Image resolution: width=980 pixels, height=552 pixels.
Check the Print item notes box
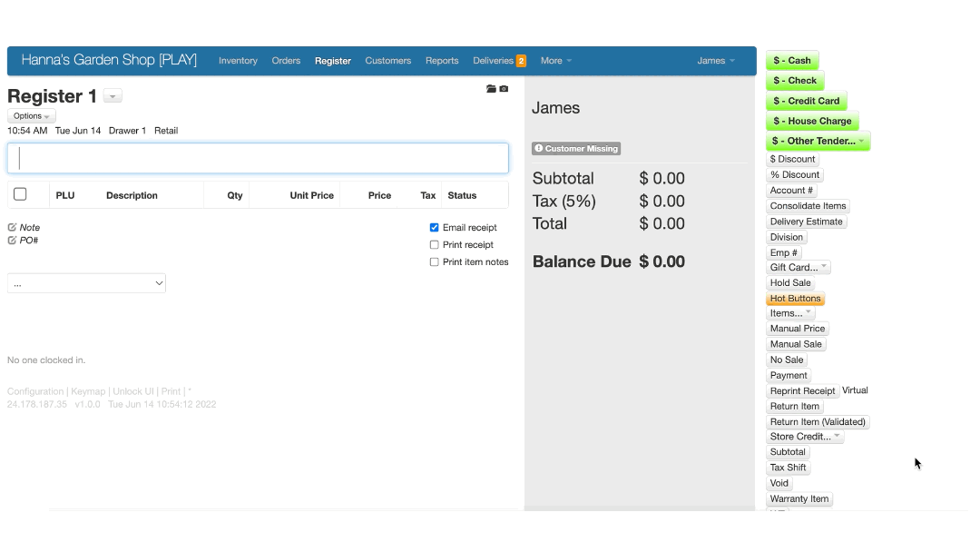click(434, 262)
